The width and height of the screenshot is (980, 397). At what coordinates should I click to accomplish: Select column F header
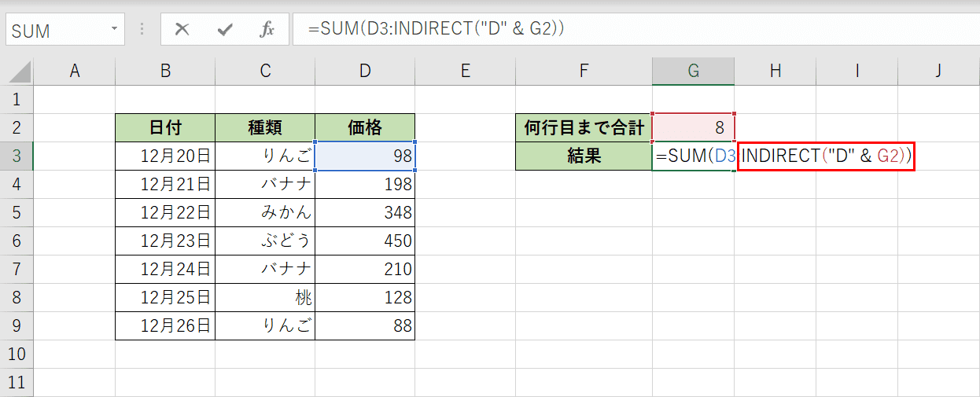tap(584, 72)
